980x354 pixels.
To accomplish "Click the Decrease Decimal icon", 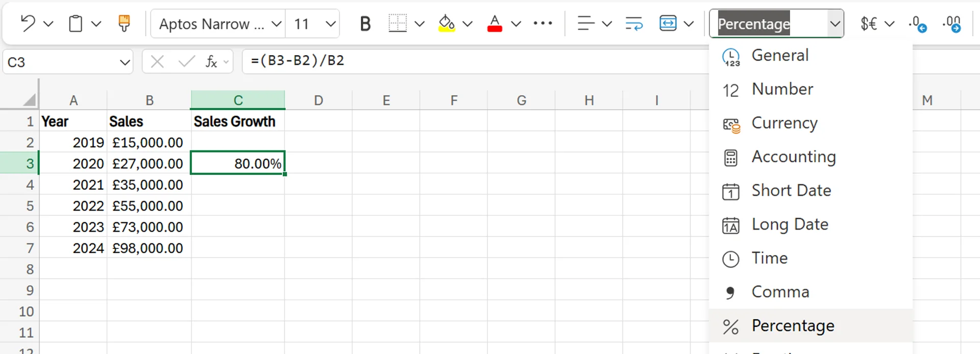I will (x=918, y=24).
